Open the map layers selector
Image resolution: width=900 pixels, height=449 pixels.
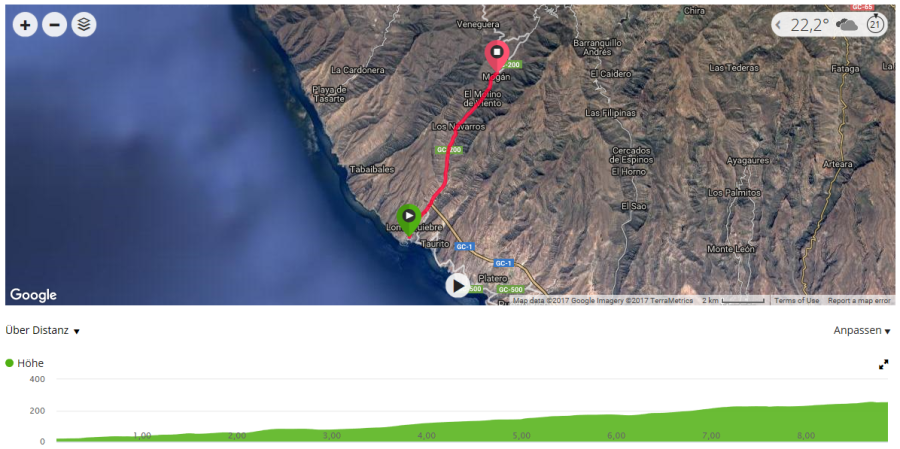pyautogui.click(x=84, y=25)
